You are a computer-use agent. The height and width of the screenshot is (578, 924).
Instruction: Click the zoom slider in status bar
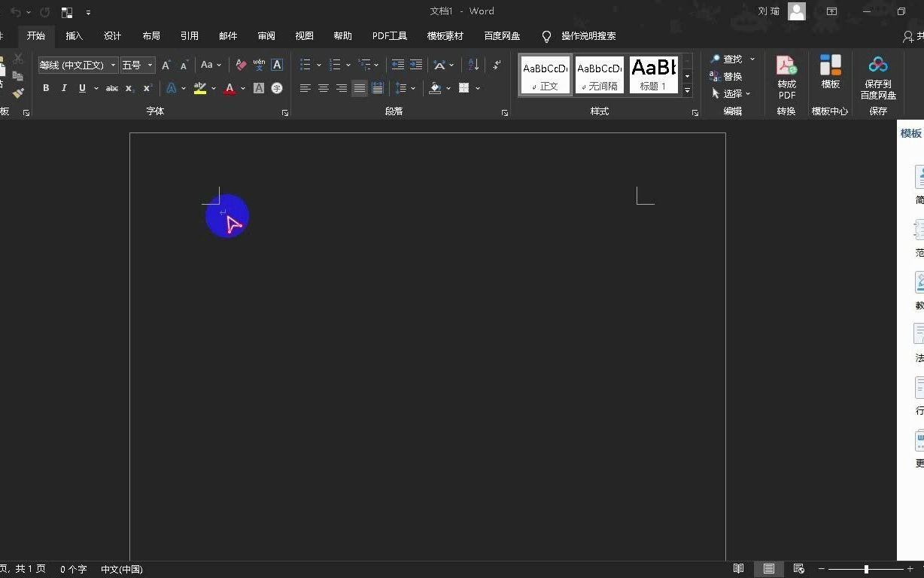[866, 569]
